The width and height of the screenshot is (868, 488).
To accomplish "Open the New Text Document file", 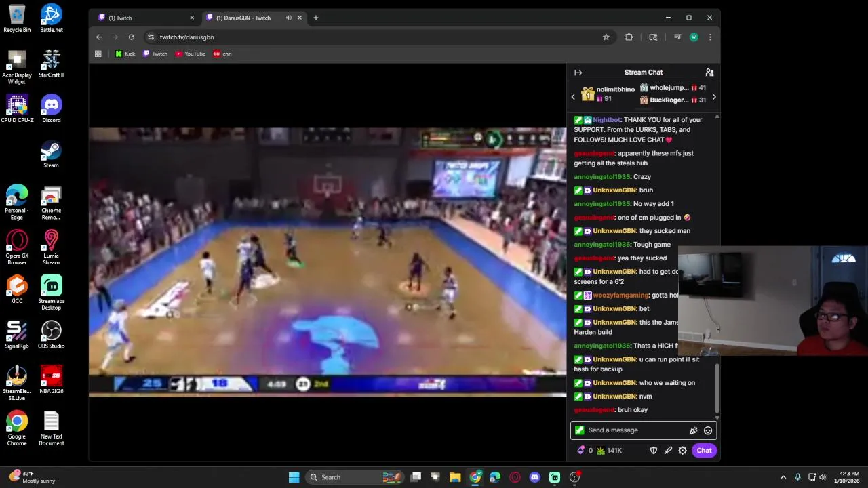I will tap(52, 428).
